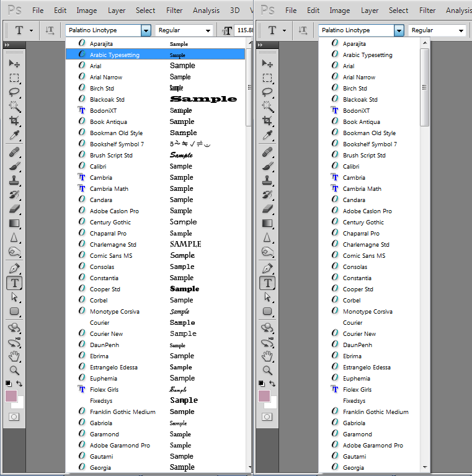472x476 pixels.
Task: Select Magic Wand tool in left window
Action: (14, 106)
